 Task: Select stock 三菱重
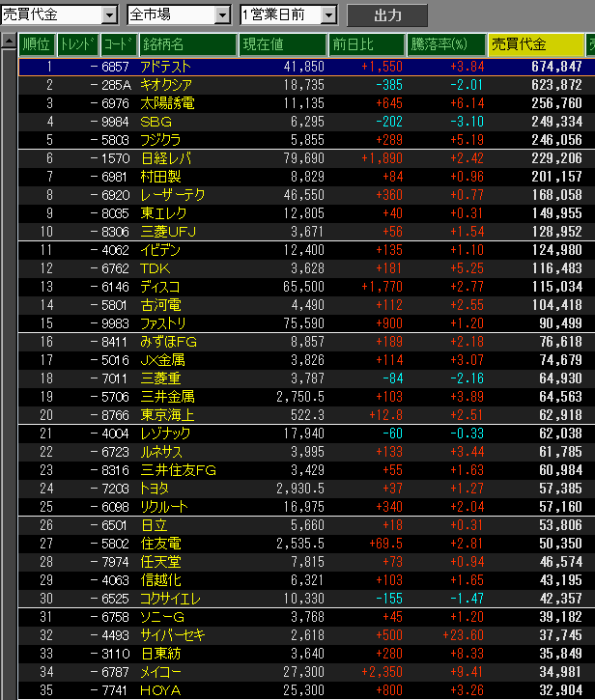pos(160,378)
